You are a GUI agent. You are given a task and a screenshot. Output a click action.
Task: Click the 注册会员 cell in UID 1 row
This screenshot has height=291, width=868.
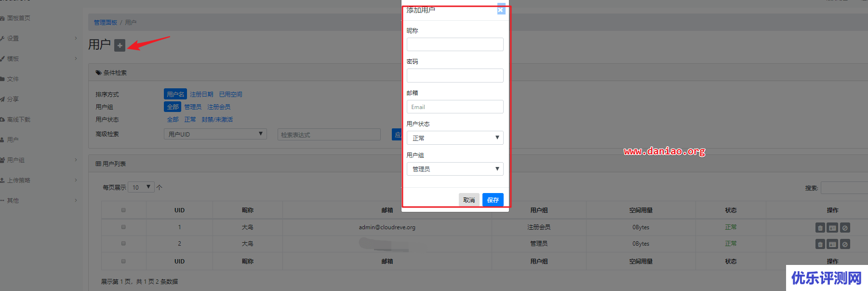(x=539, y=227)
